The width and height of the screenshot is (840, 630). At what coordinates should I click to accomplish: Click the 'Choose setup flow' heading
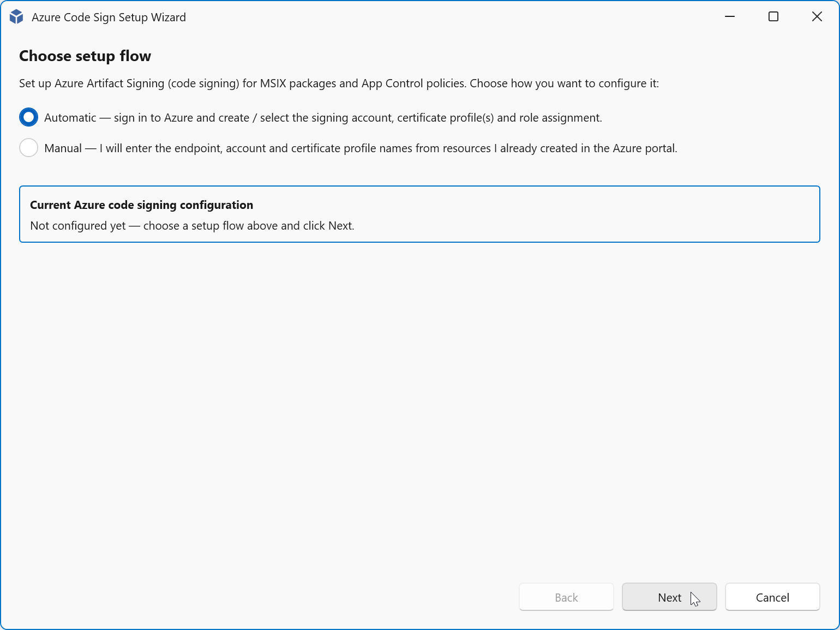pos(85,56)
